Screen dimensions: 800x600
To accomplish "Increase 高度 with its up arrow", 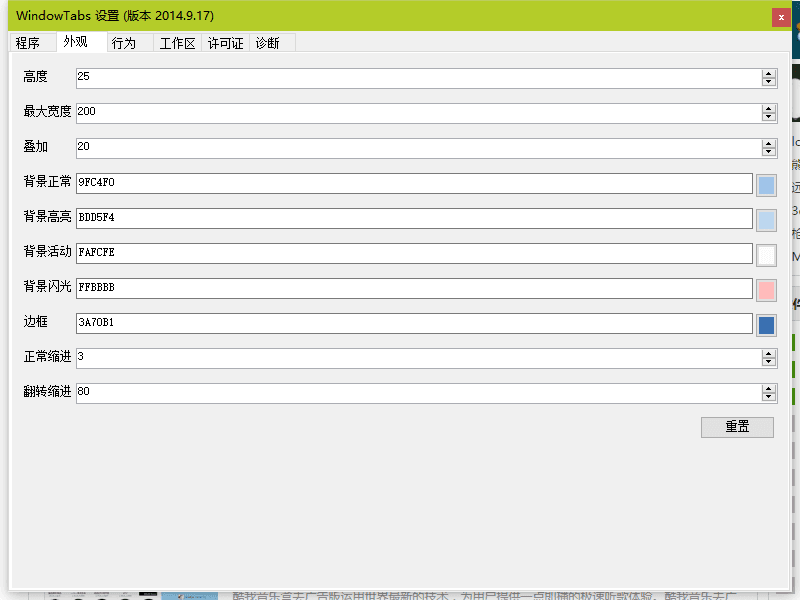I will point(768,73).
